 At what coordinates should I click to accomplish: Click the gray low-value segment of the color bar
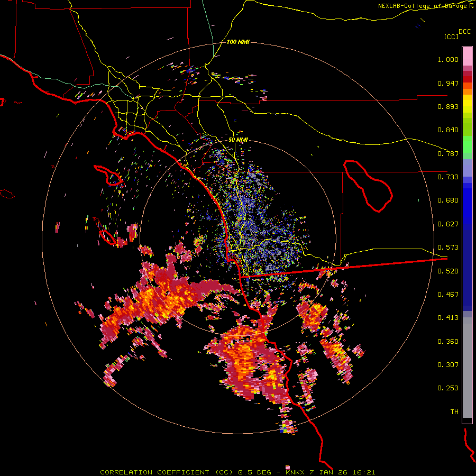click(x=467, y=368)
